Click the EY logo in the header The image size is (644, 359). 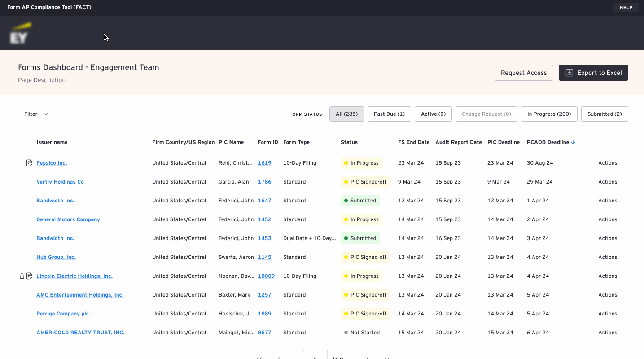tap(20, 33)
